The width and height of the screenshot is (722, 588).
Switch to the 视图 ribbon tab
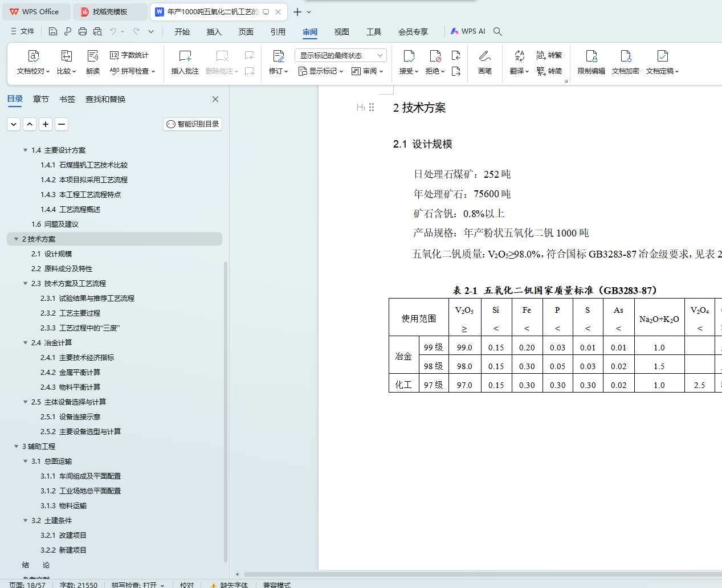point(342,32)
